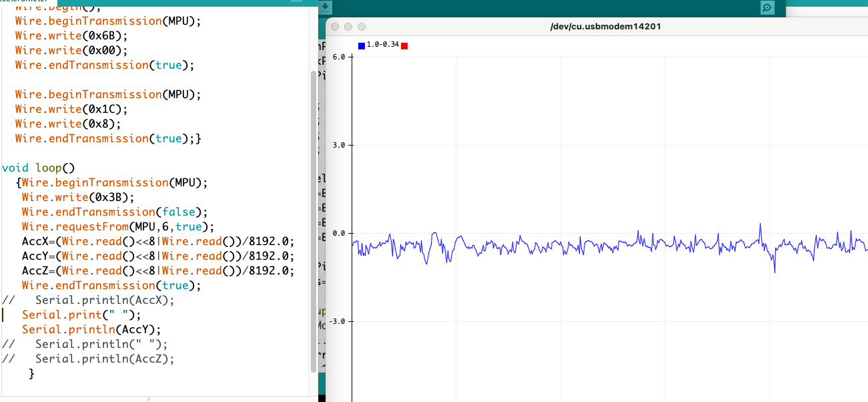This screenshot has height=402, width=868.
Task: Click the commented Serial.println(AccX) line
Action: (x=88, y=300)
